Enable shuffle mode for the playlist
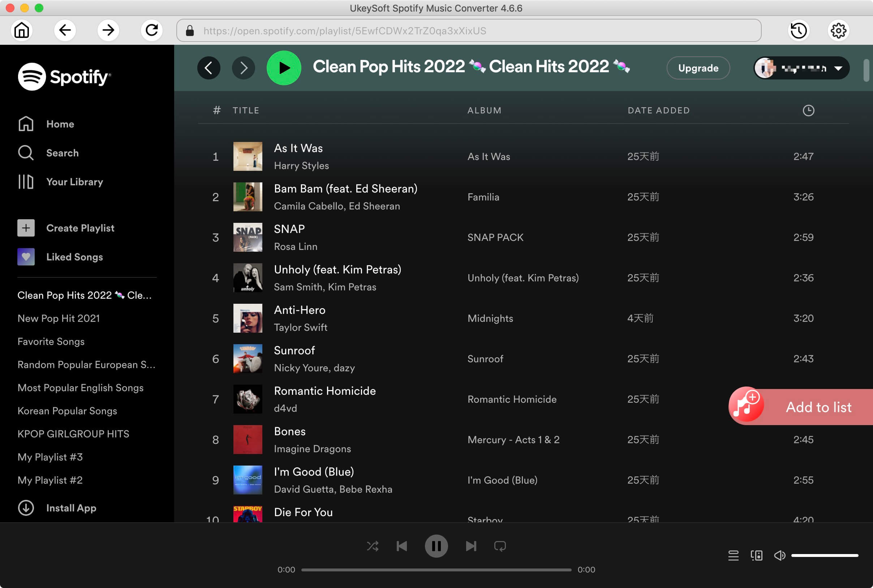The image size is (873, 588). click(x=373, y=546)
